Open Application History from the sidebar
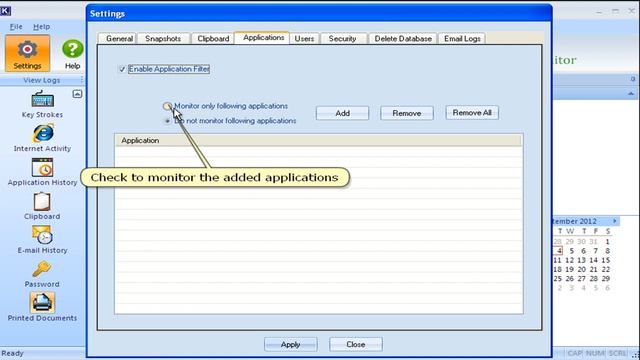 click(42, 172)
